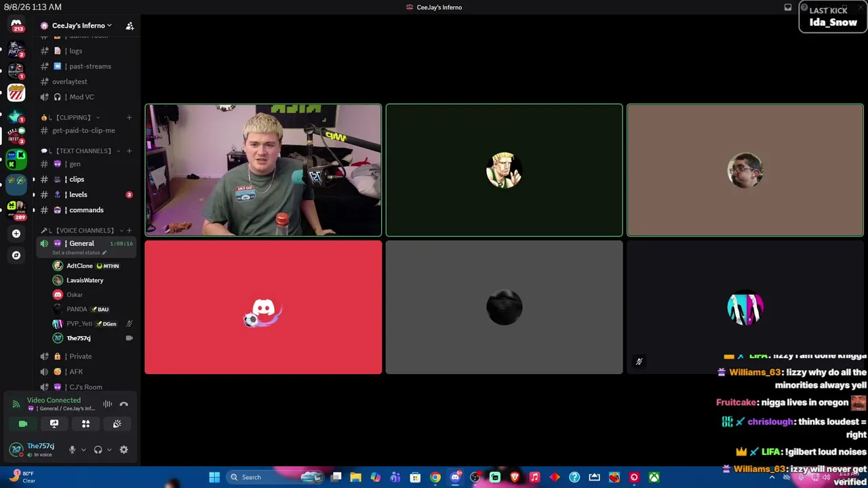
Task: Open Discord direct messages home icon
Action: click(16, 25)
